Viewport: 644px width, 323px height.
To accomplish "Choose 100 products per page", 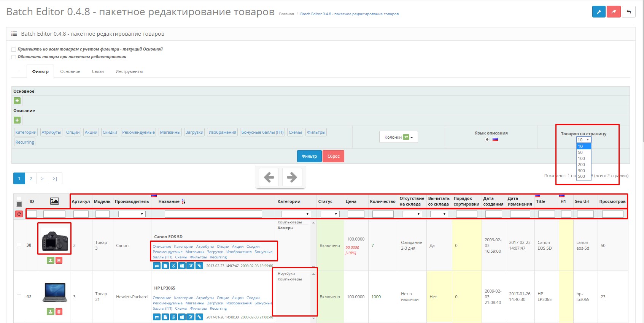I will click(584, 158).
